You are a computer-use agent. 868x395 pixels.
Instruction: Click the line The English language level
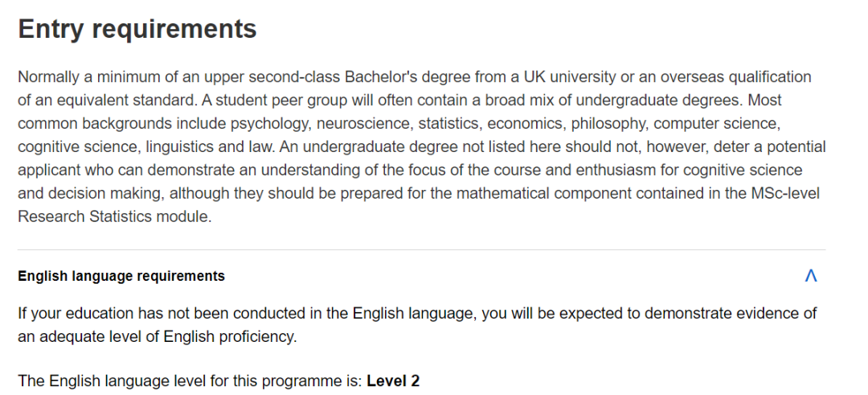click(x=219, y=381)
